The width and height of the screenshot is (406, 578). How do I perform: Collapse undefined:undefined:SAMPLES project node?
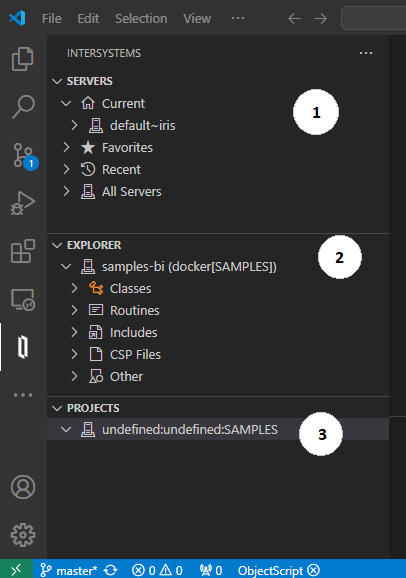(66, 429)
